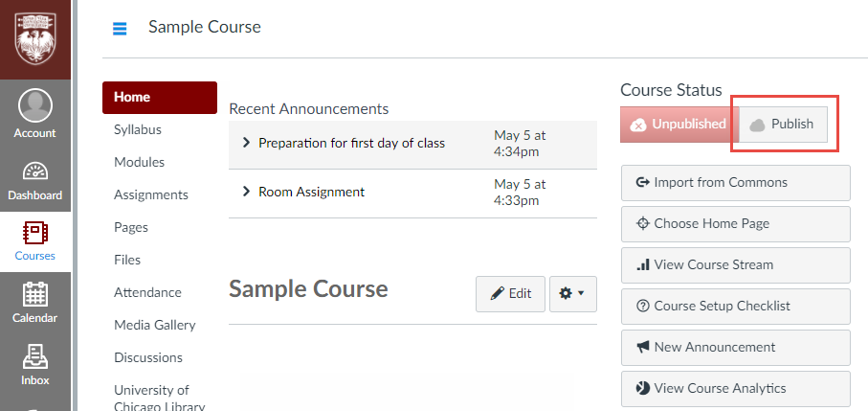The width and height of the screenshot is (868, 411).
Task: Open View Course Analytics
Action: click(x=735, y=388)
